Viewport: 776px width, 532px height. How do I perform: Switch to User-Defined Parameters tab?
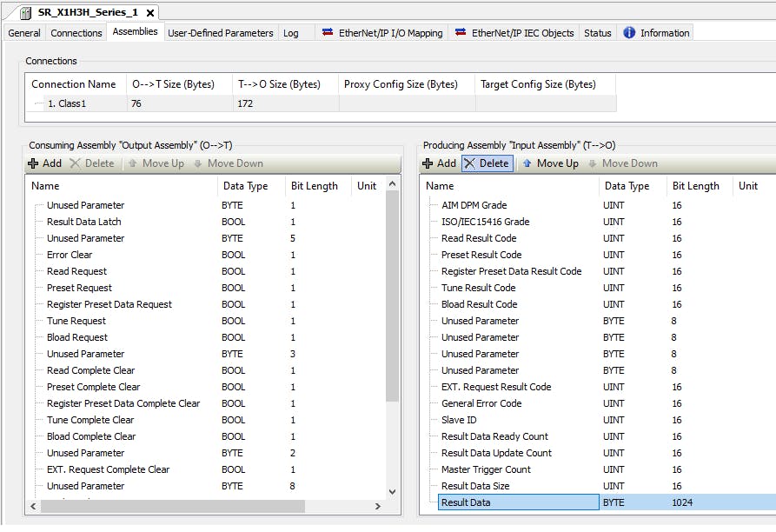220,33
